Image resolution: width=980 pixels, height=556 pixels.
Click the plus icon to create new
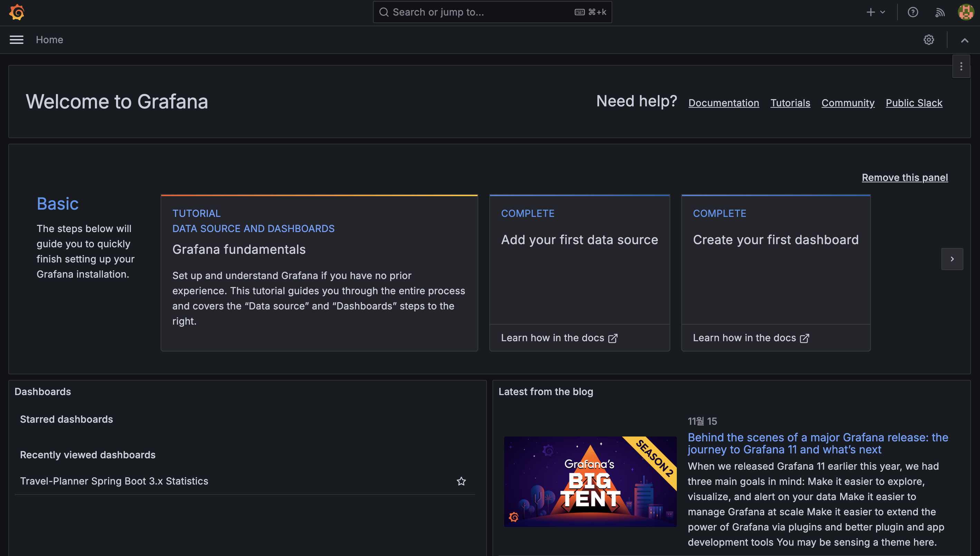[871, 12]
